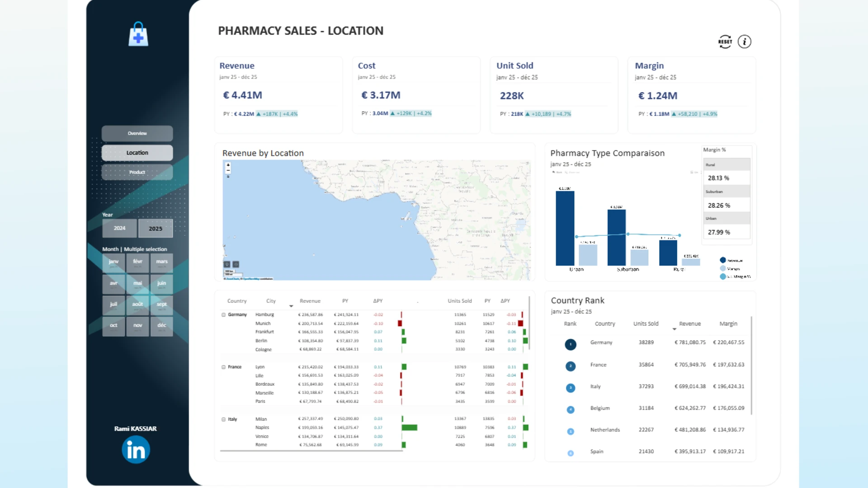Collapse the France row group
The height and width of the screenshot is (488, 868).
[223, 367]
